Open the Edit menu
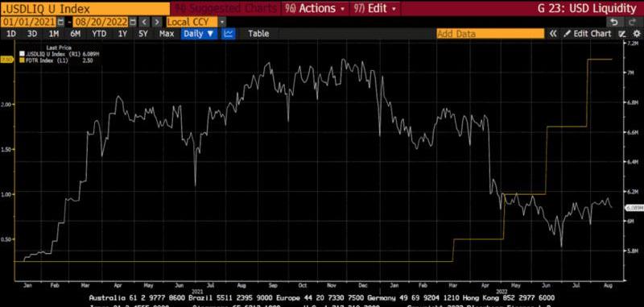This screenshot has height=307, width=644. pos(374,8)
